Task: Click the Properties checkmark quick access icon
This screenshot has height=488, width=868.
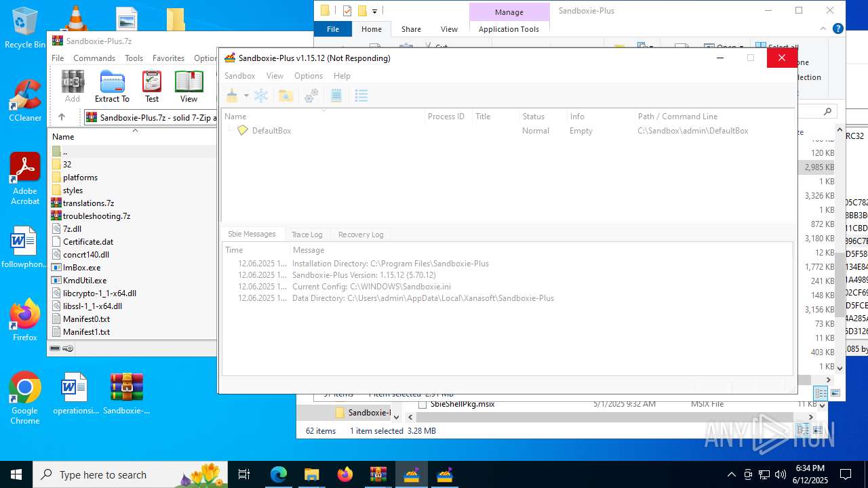Action: 347,10
